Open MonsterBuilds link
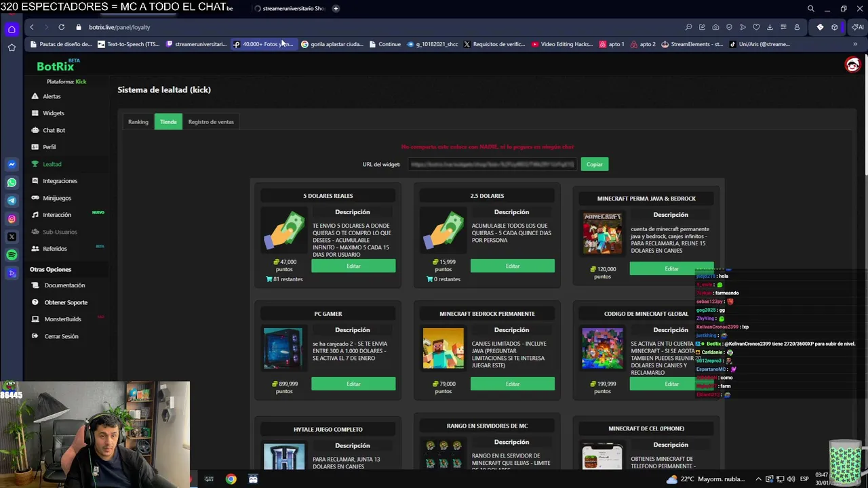Viewport: 868px width, 488px height. [x=62, y=319]
